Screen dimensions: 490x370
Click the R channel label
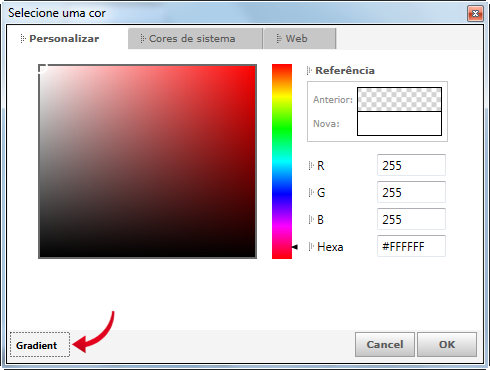click(x=321, y=166)
